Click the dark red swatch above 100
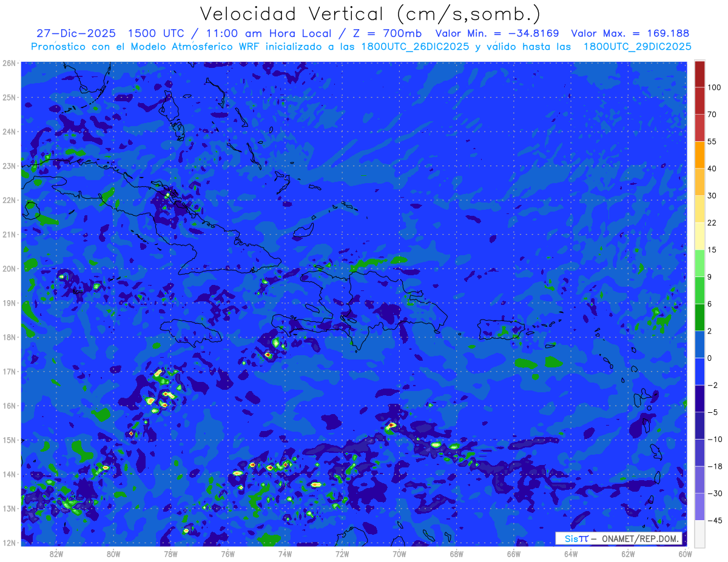The width and height of the screenshot is (728, 562). click(699, 74)
